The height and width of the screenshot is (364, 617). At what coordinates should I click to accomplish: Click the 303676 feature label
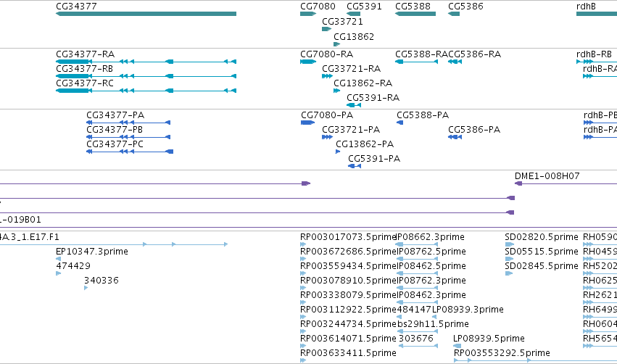click(x=416, y=339)
